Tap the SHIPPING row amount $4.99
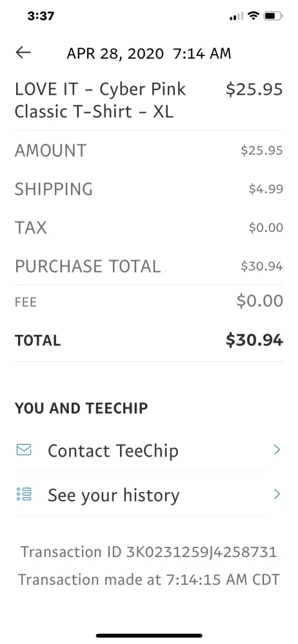 tap(266, 189)
